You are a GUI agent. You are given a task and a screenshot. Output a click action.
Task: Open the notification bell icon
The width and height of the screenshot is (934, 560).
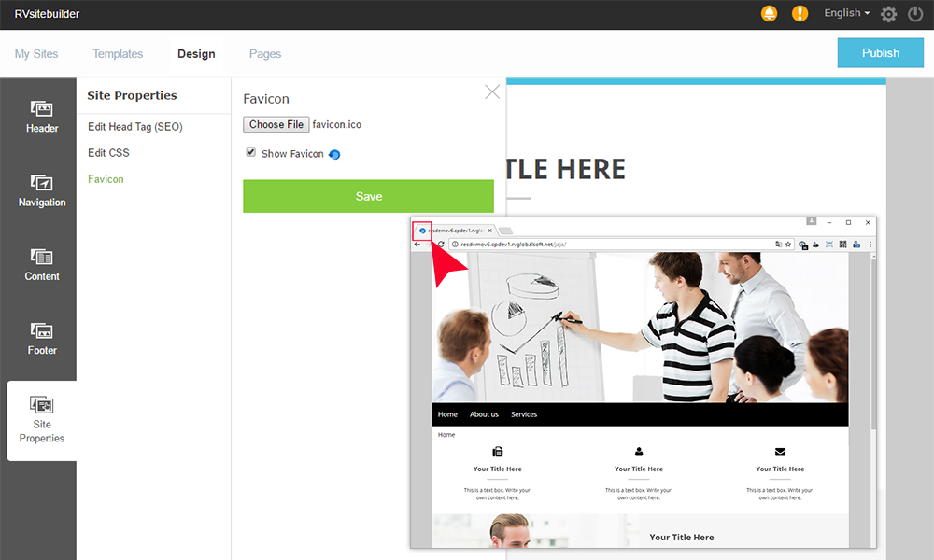[769, 13]
